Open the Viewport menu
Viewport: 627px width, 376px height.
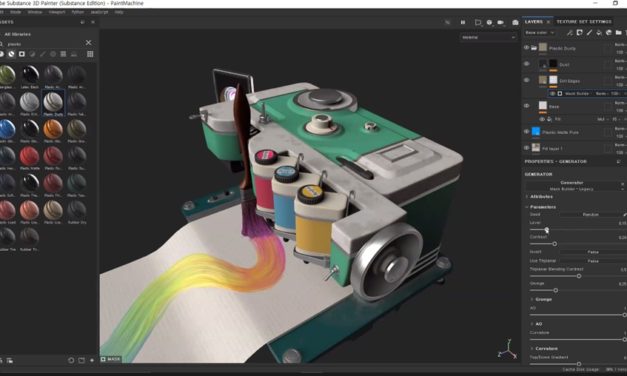tap(57, 12)
